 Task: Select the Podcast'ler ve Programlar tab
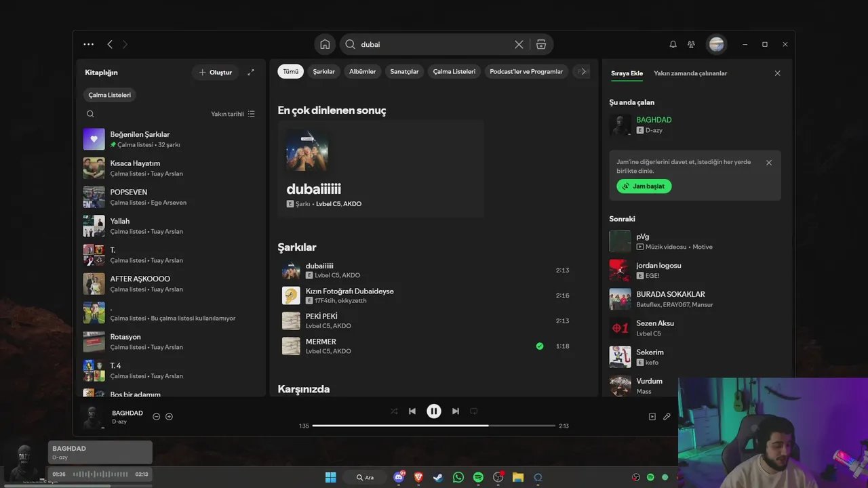(x=526, y=71)
